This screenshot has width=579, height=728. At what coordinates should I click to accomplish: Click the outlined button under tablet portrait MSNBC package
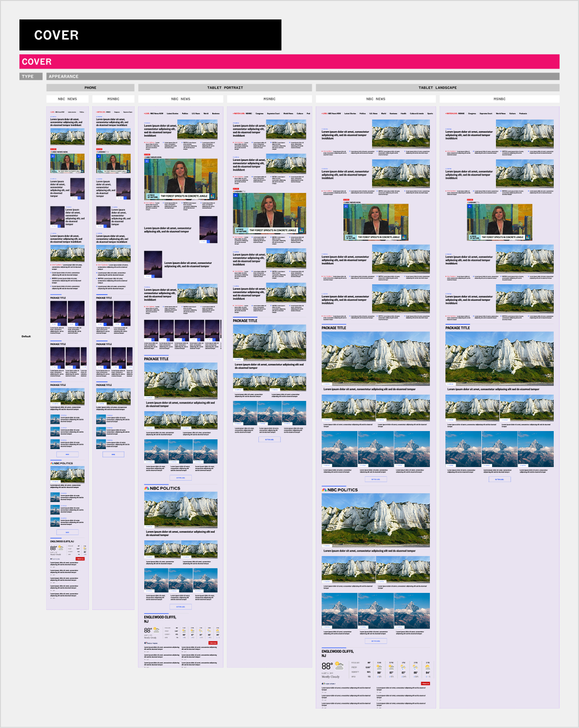coord(269,439)
